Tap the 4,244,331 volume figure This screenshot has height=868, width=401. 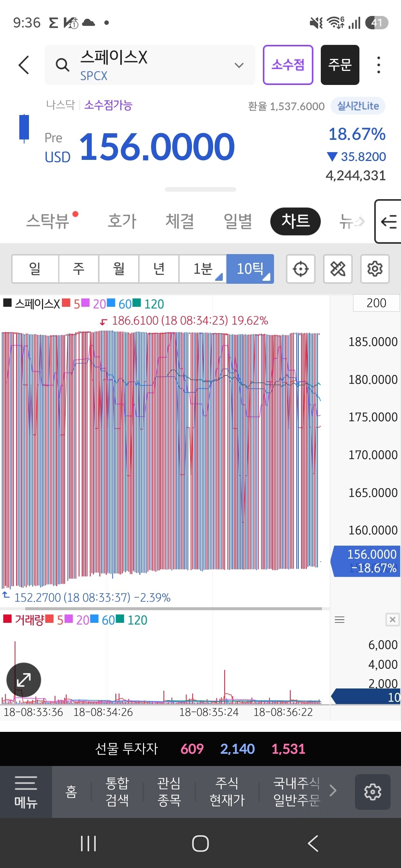356,175
